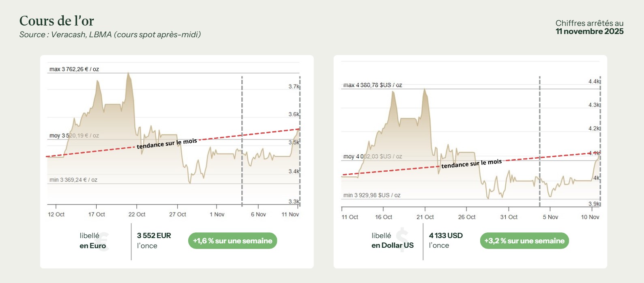
Task: Click the Veracash, LBMA source line
Action: coord(110,35)
